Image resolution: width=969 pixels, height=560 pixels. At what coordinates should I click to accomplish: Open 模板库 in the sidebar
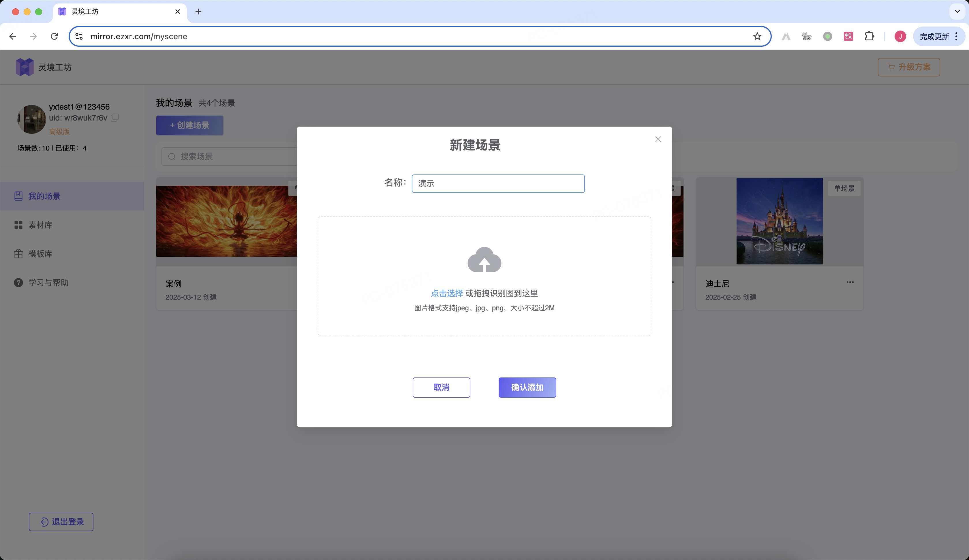[x=72, y=254]
